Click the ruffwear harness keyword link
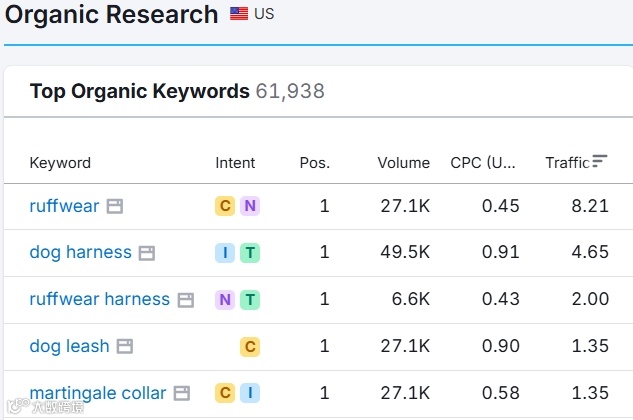This screenshot has height=420, width=633. pyautogui.click(x=99, y=300)
